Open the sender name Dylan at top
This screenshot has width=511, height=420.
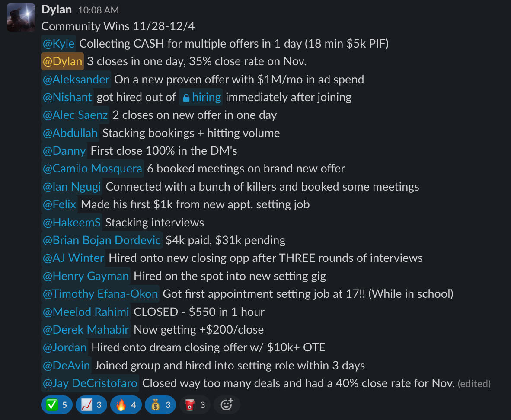pos(57,10)
